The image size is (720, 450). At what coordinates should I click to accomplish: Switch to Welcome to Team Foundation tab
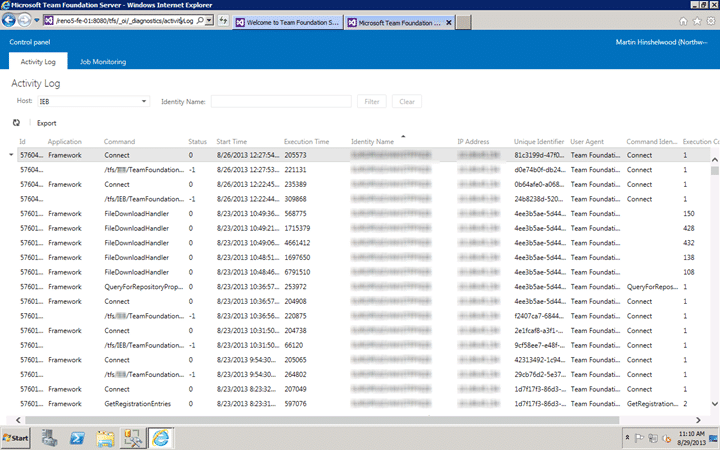[288, 22]
